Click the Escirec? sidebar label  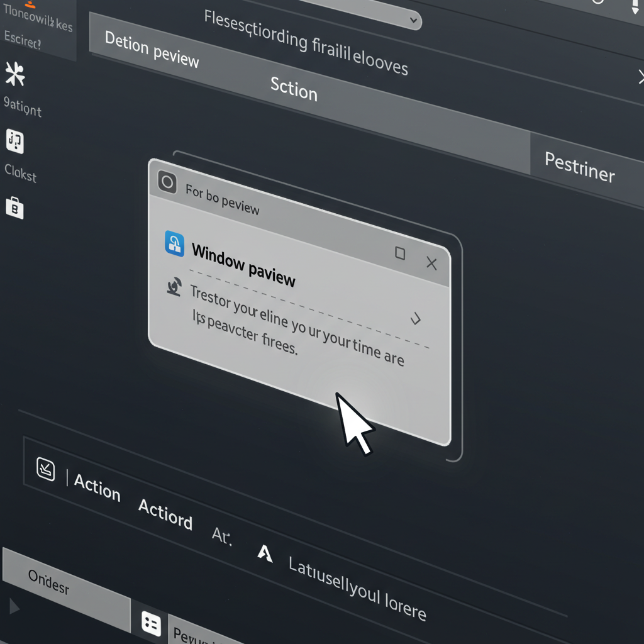click(23, 40)
